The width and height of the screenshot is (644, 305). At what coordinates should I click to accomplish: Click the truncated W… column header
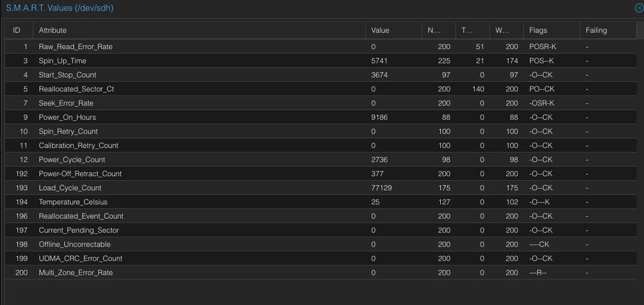[506, 30]
